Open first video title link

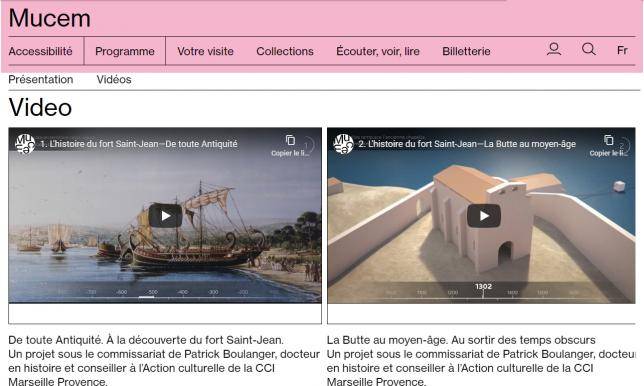coord(139,144)
